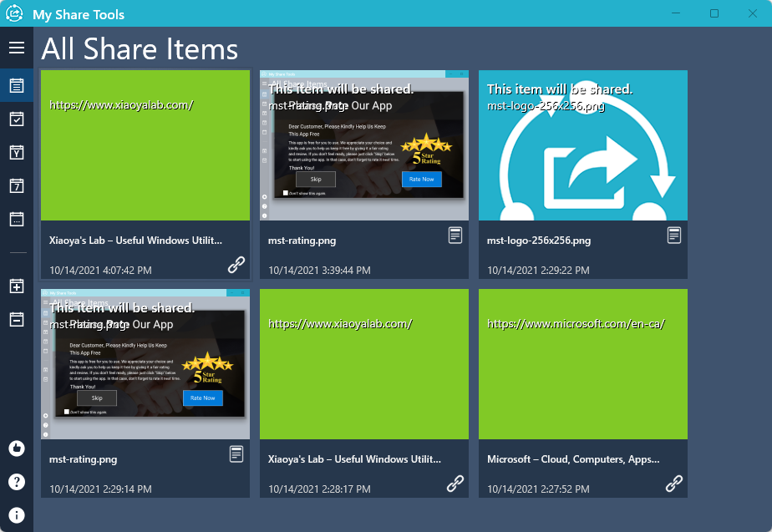Image resolution: width=772 pixels, height=532 pixels.
Task: Open the calendar ellipsis sidebar view
Action: pyautogui.click(x=17, y=219)
